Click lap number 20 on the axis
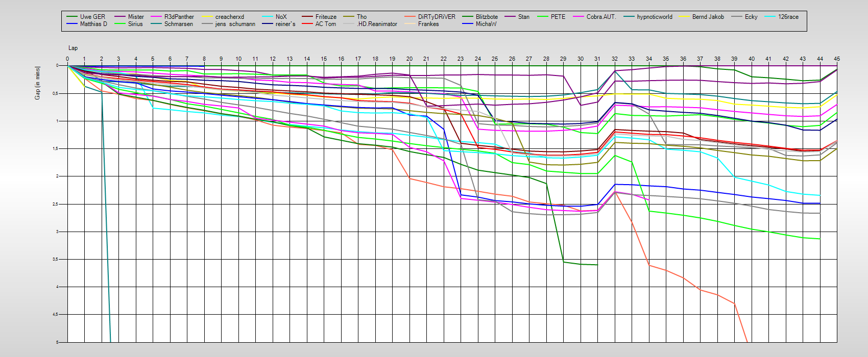Viewport: 868px width, 357px height. coord(409,59)
